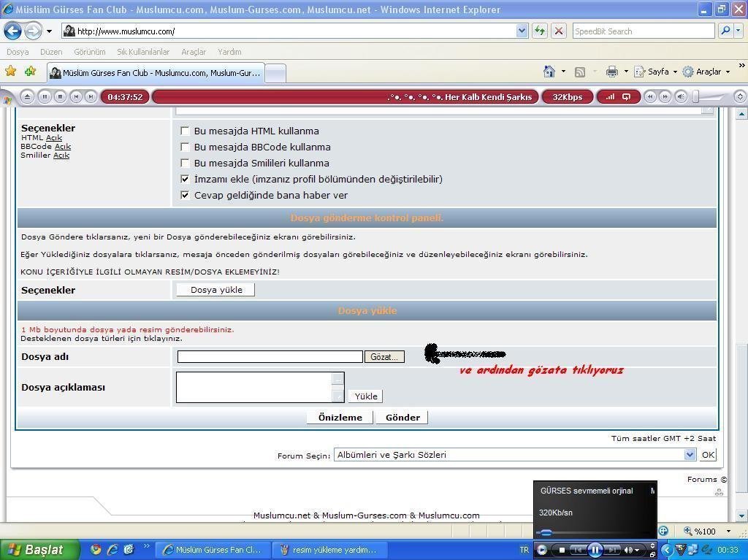The image size is (748, 560).
Task: Open the Dosya menu
Action: [18, 52]
